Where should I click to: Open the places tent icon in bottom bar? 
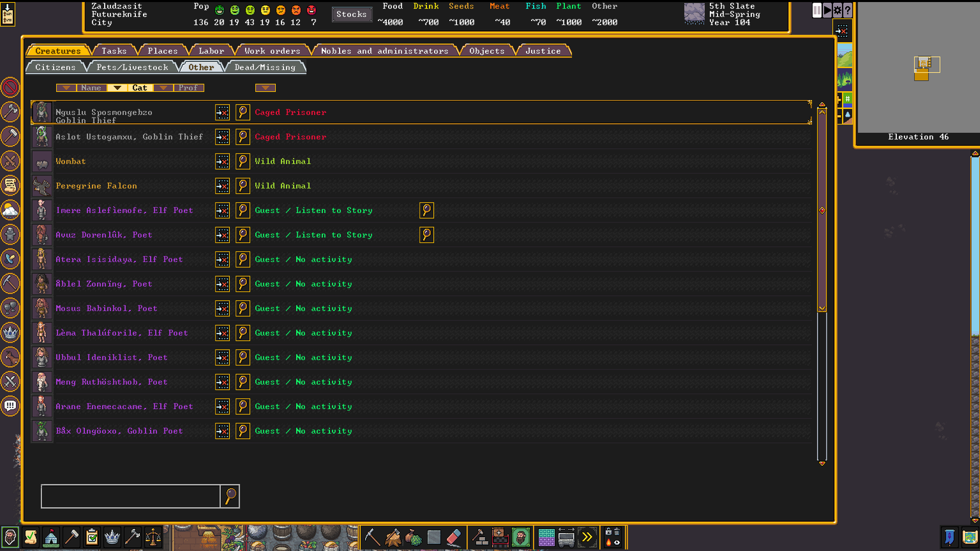click(51, 537)
